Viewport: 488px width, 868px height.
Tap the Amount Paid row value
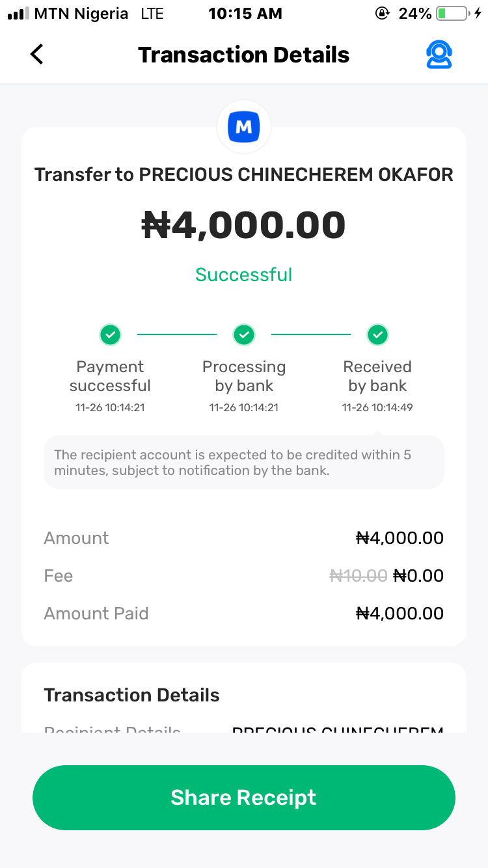[x=400, y=614]
